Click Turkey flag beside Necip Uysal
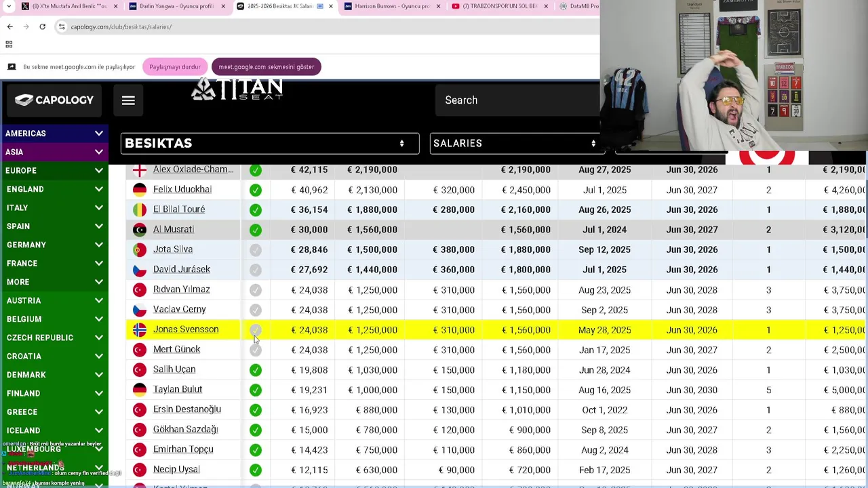This screenshot has height=488, width=868. coord(140,470)
